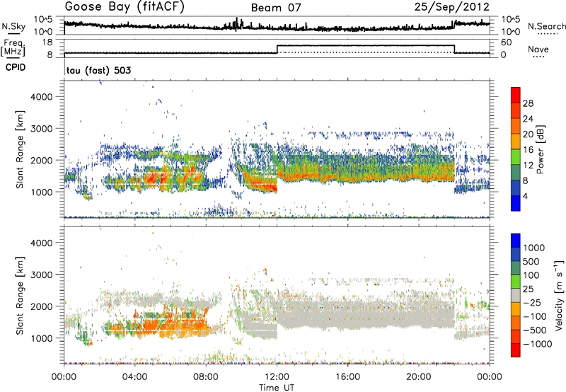Screen dimensions: 566x392
Task: Click the "28" label on the power colorbar
Action: 528,103
